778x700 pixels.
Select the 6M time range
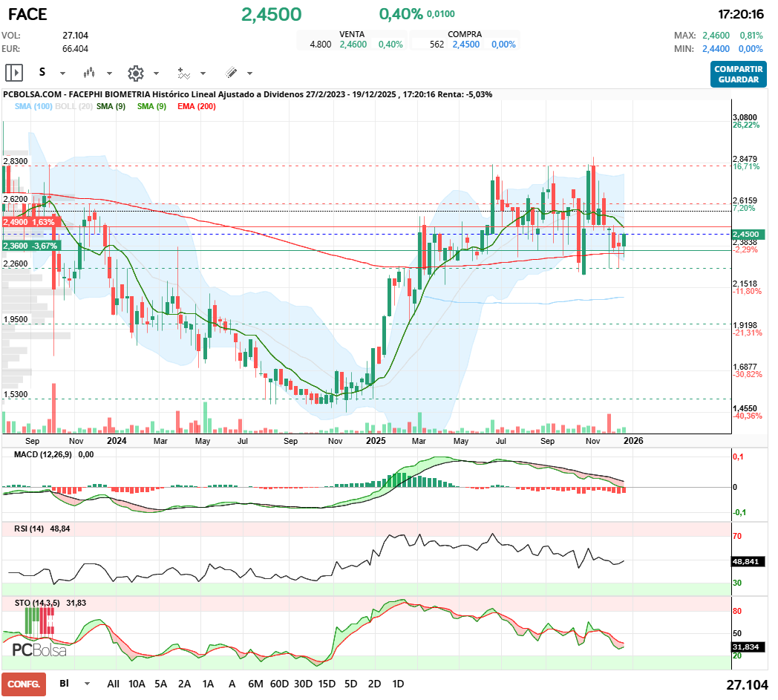(x=255, y=684)
